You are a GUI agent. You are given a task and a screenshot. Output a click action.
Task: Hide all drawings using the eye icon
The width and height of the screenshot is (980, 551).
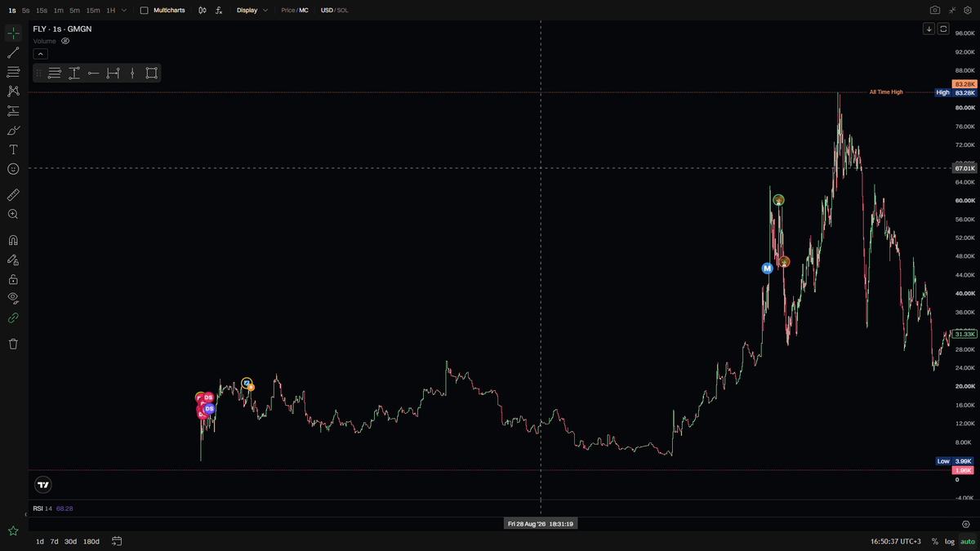point(13,299)
